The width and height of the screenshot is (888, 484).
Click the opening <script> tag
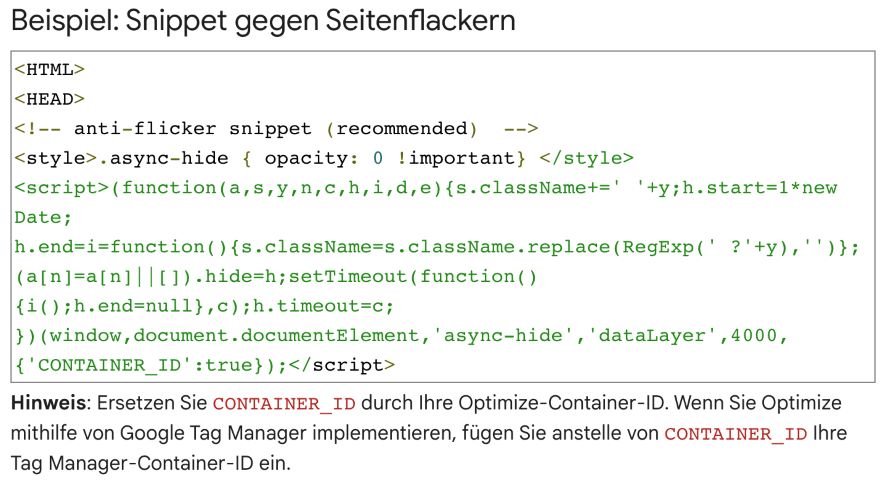55,188
